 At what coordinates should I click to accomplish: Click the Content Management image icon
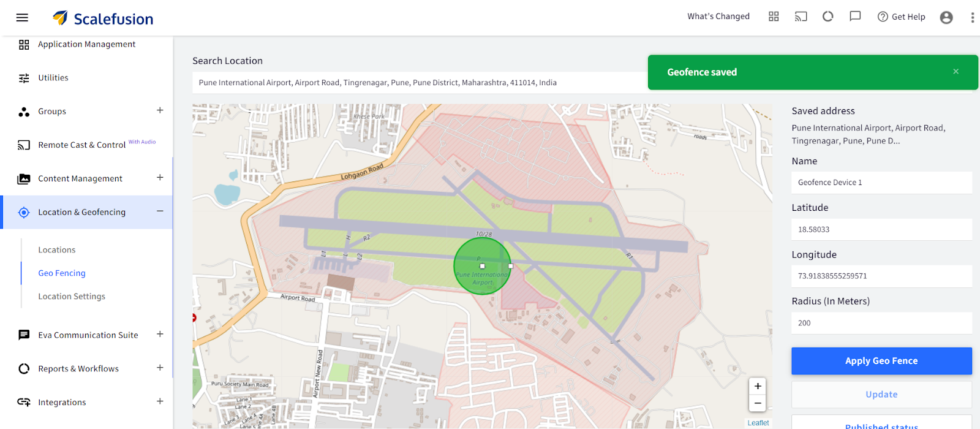click(24, 179)
